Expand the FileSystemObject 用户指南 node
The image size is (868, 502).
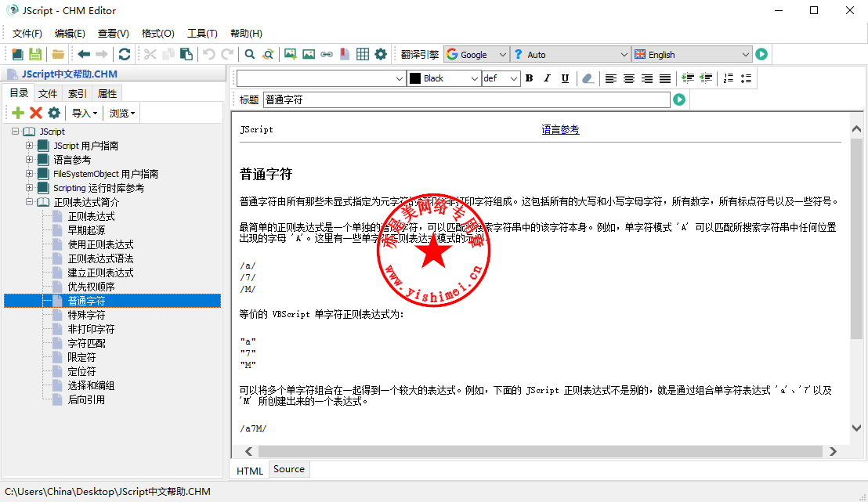pyautogui.click(x=29, y=174)
